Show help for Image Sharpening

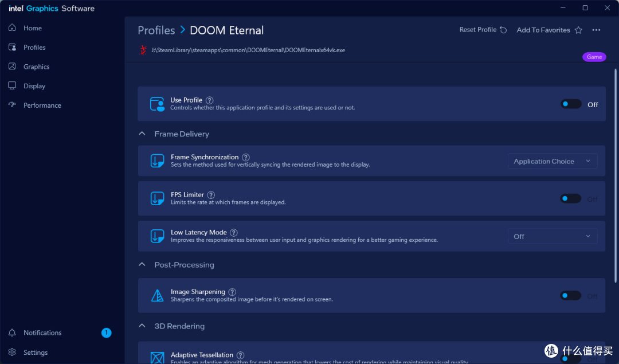pyautogui.click(x=232, y=292)
